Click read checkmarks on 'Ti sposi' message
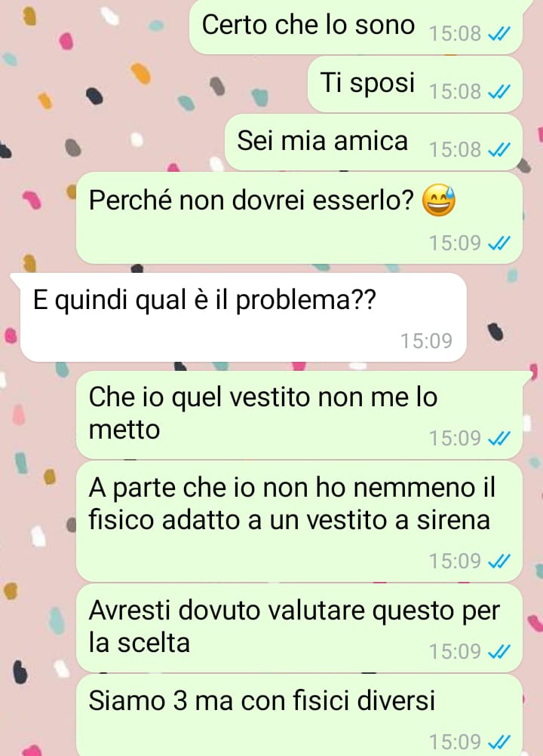543x756 pixels. point(499,92)
